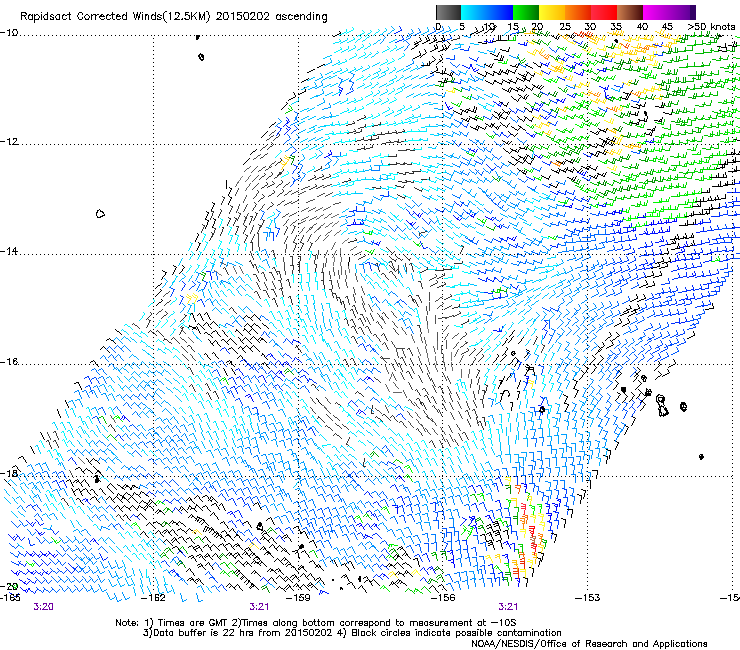Image resolution: width=740 pixels, height=650 pixels.
Task: Click the '-156' longitude axis label
Action: (x=443, y=598)
